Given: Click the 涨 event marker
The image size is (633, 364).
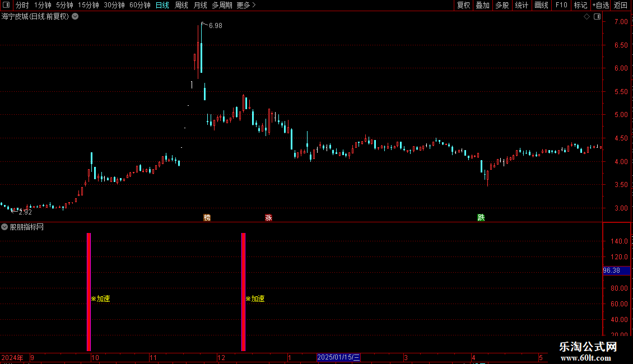Looking at the screenshot, I should (268, 218).
